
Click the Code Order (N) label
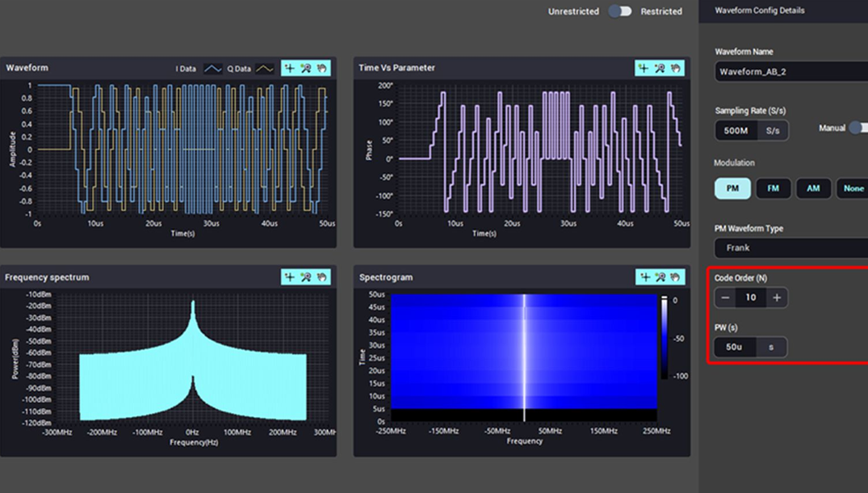[x=740, y=278]
